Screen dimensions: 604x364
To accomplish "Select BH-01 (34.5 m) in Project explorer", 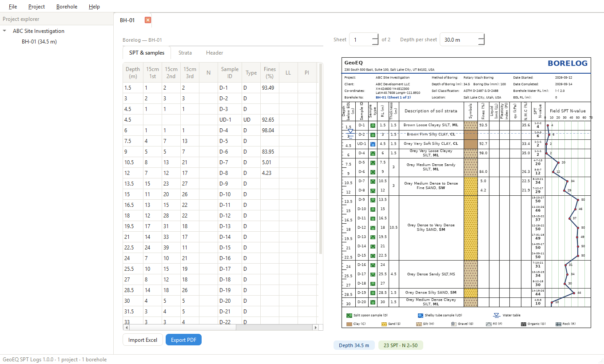I will point(39,42).
